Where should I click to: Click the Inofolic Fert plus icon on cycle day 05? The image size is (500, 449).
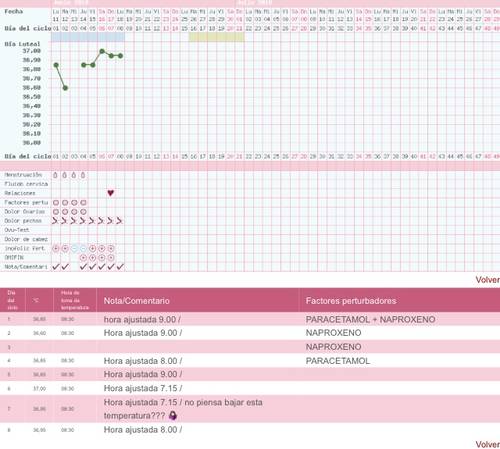pyautogui.click(x=92, y=248)
